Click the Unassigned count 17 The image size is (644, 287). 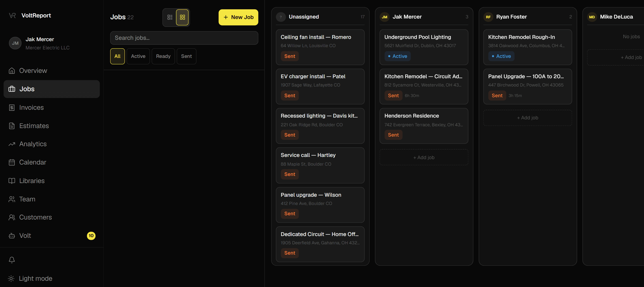tap(362, 17)
